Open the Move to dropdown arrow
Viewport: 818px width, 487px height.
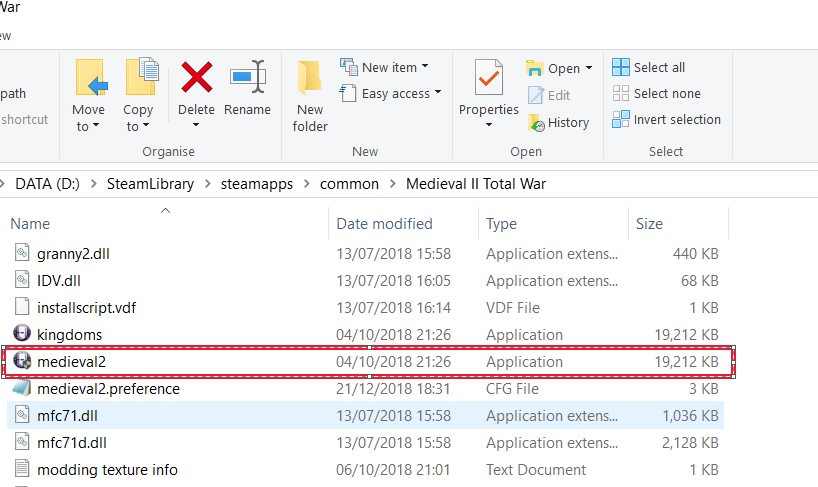coord(96,125)
